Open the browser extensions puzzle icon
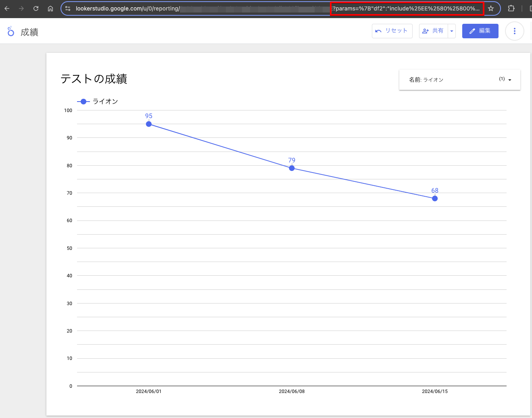 [x=511, y=8]
